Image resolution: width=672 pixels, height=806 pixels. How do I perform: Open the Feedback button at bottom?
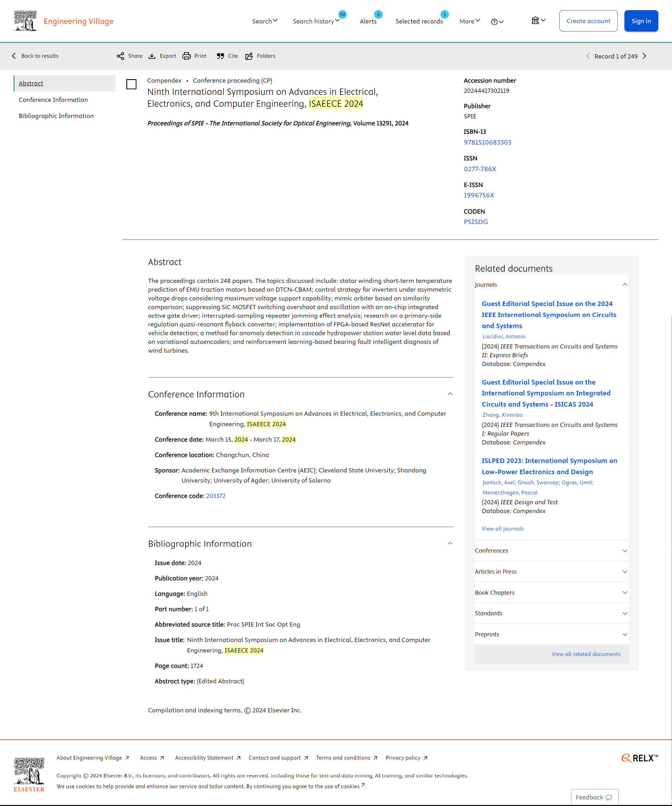click(594, 797)
